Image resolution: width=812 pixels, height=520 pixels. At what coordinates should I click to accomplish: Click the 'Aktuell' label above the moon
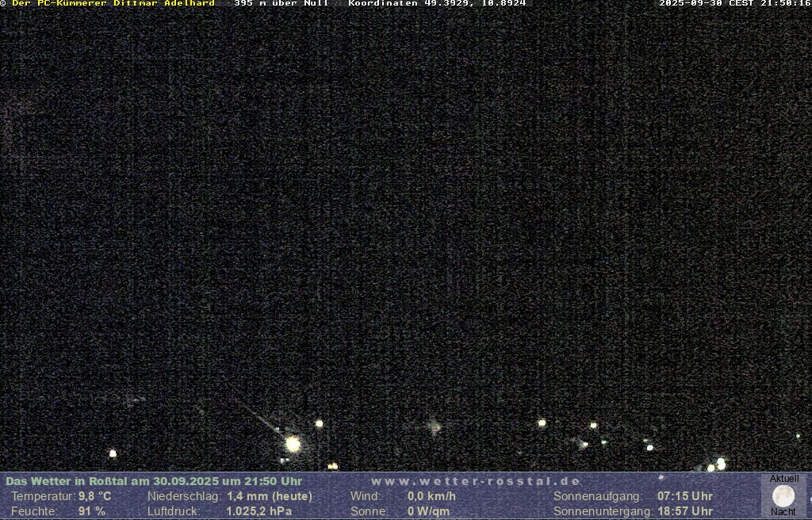[784, 479]
